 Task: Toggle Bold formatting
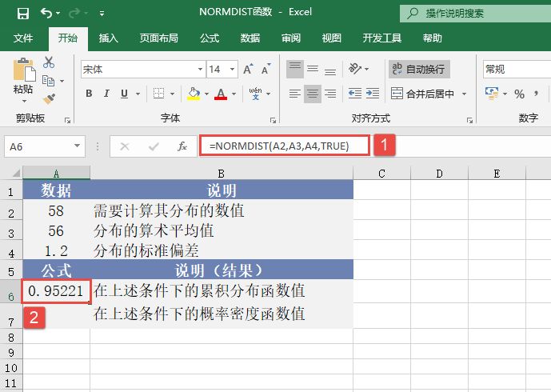[89, 94]
